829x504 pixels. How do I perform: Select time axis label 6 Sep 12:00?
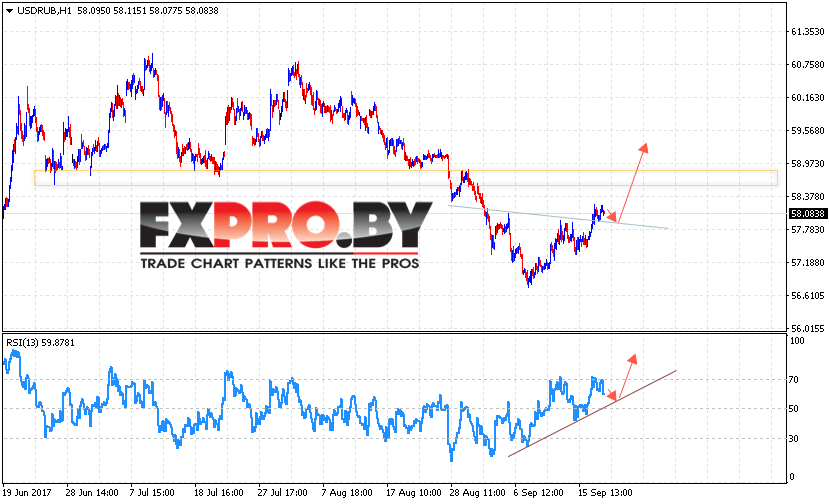[538, 493]
